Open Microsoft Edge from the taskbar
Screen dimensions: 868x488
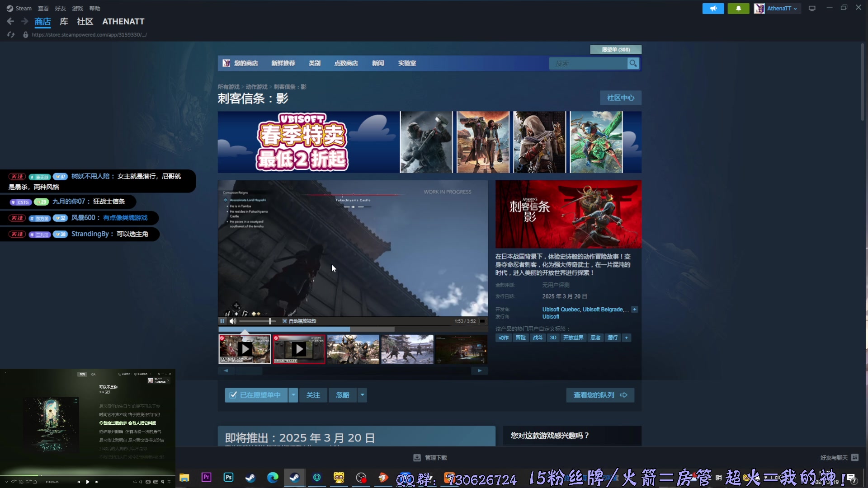point(273,477)
